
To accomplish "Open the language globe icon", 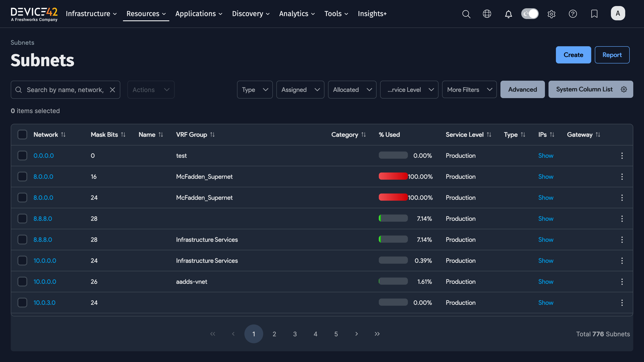I will 487,14.
